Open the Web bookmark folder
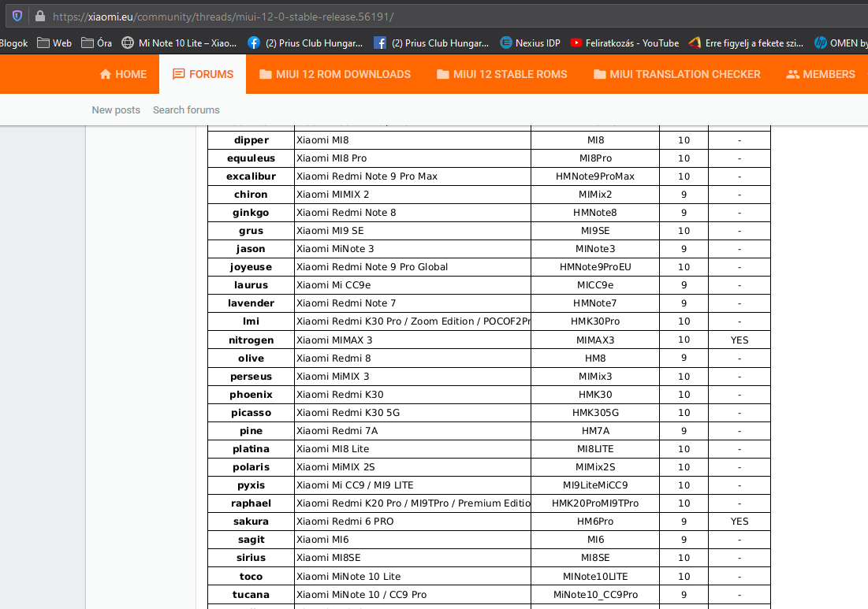Viewport: 868px width, 609px height. click(x=54, y=43)
